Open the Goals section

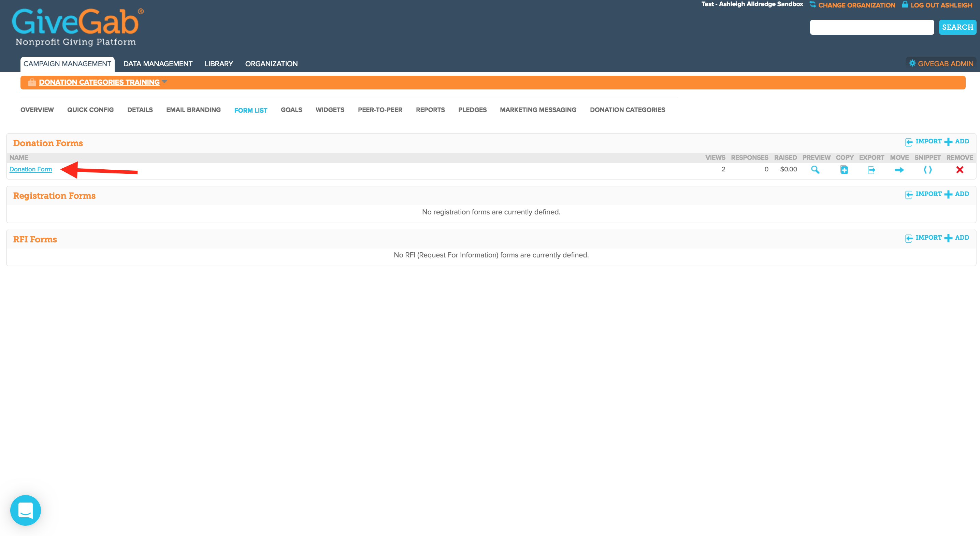pyautogui.click(x=291, y=110)
